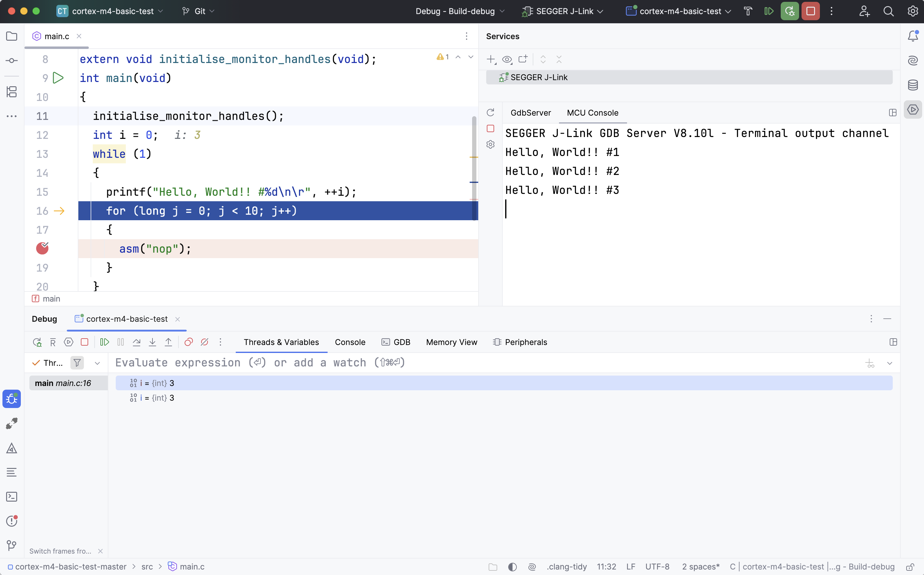
Task: Expand SEGGER J-Link configuration dropdown
Action: pos(565,11)
